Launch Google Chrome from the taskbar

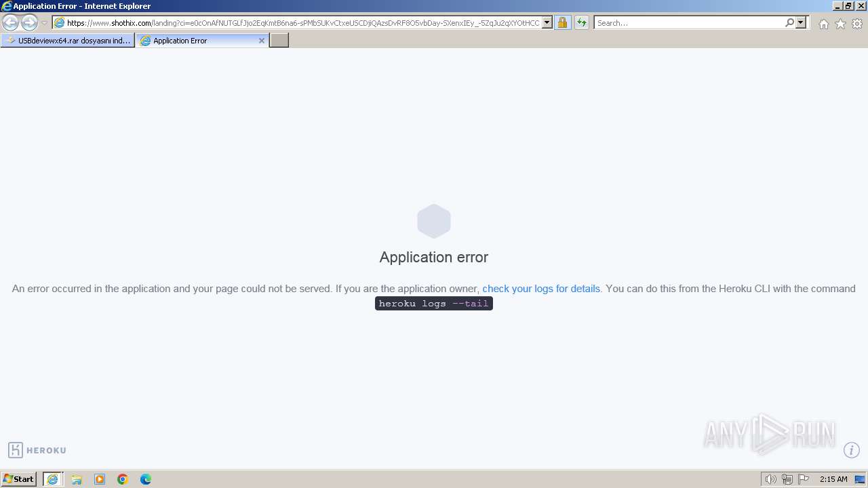tap(123, 479)
